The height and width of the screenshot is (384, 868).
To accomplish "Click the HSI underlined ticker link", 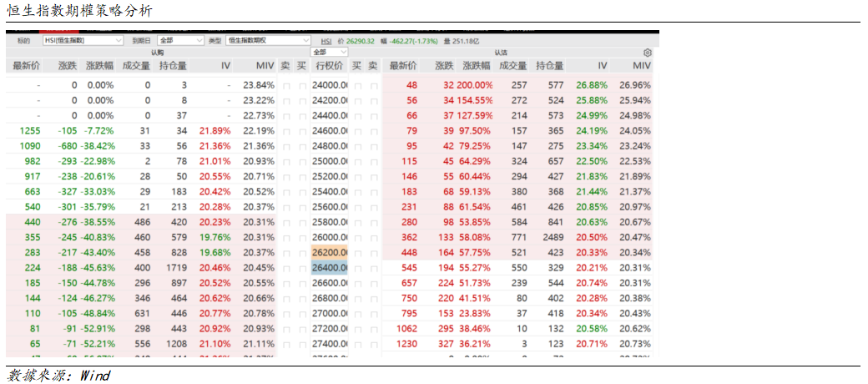I will pyautogui.click(x=326, y=40).
